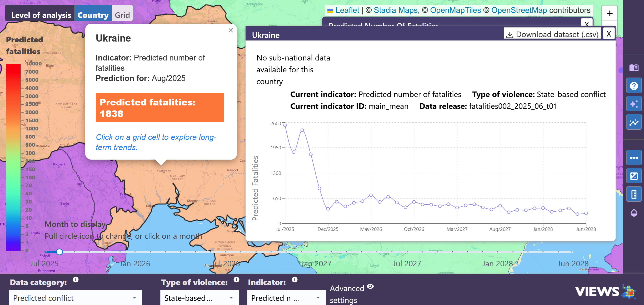Select Jun 2028 on month timeline
The height and width of the screenshot is (305, 644).
click(x=573, y=264)
